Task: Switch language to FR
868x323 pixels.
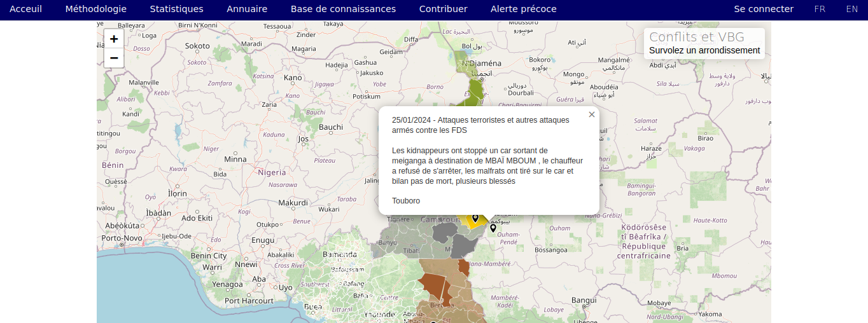Action: [820, 9]
